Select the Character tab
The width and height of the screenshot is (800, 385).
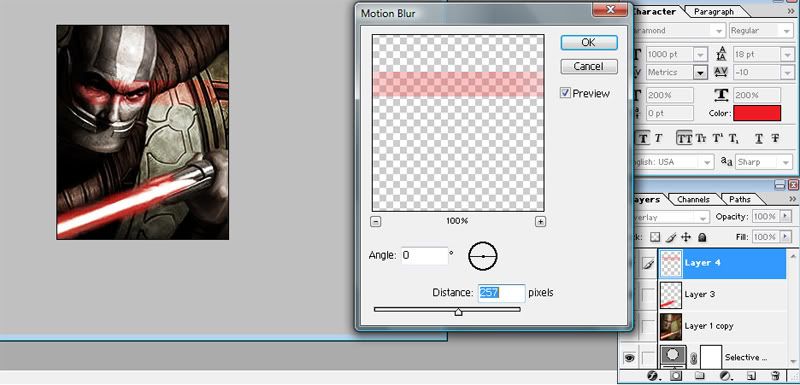click(x=654, y=11)
